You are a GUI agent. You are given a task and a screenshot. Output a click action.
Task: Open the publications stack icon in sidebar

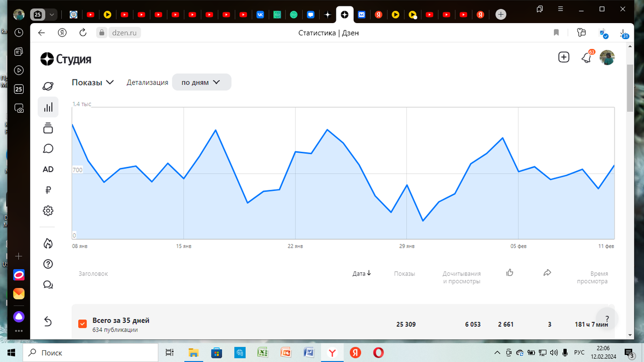[48, 128]
